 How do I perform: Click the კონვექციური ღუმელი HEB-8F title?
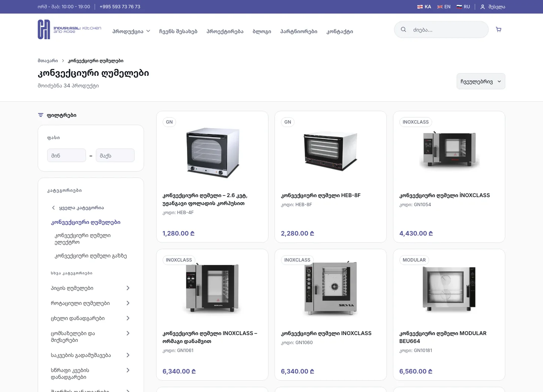pyautogui.click(x=321, y=195)
